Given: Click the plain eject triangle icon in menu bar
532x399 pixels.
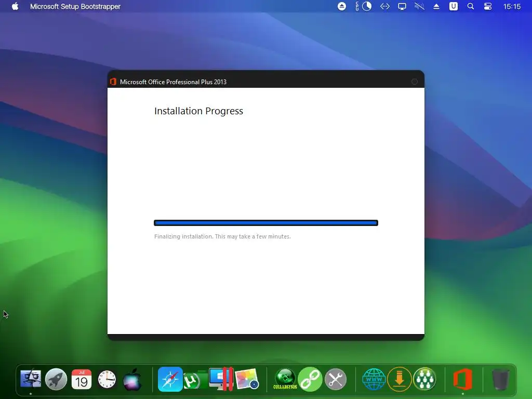Looking at the screenshot, I should (436, 6).
